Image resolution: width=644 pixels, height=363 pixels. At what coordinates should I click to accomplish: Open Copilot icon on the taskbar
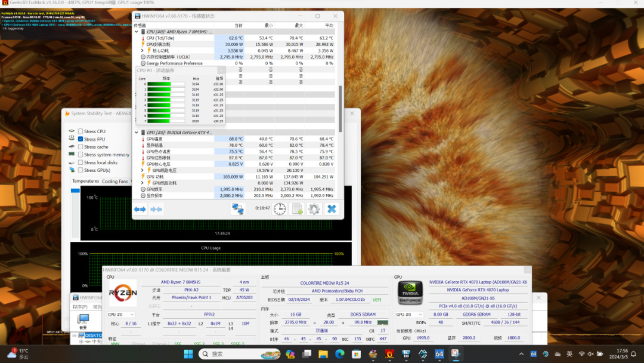[x=290, y=354]
